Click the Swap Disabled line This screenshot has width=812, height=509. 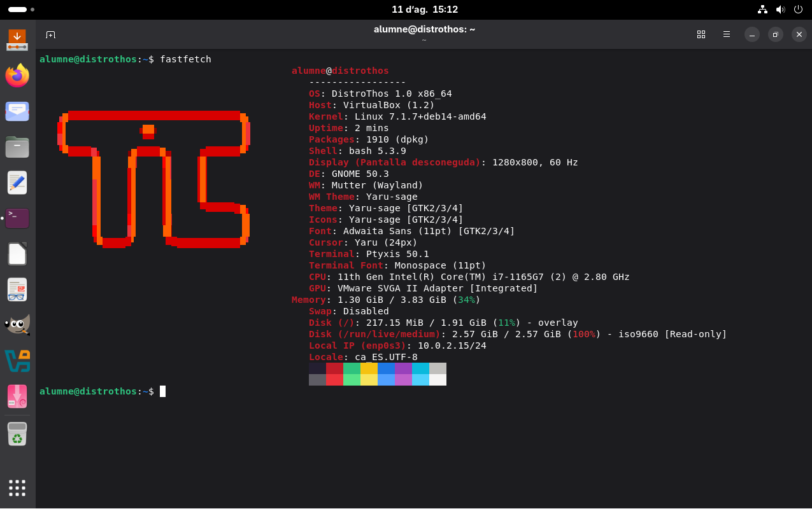pyautogui.click(x=349, y=311)
